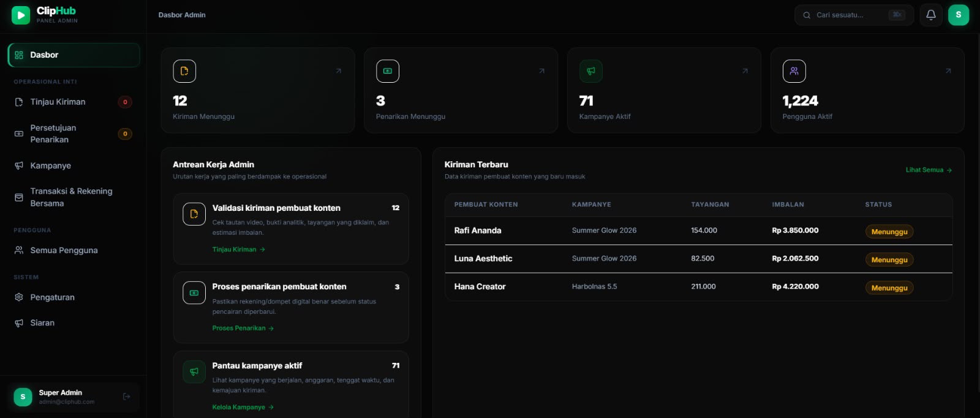
Task: Select the Hana Creator name
Action: (480, 287)
